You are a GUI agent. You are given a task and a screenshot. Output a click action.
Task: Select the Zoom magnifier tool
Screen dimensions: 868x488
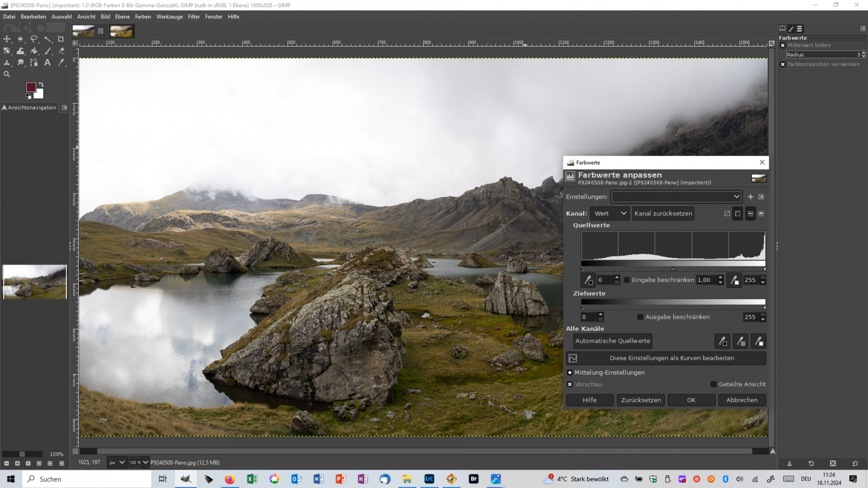click(x=7, y=74)
